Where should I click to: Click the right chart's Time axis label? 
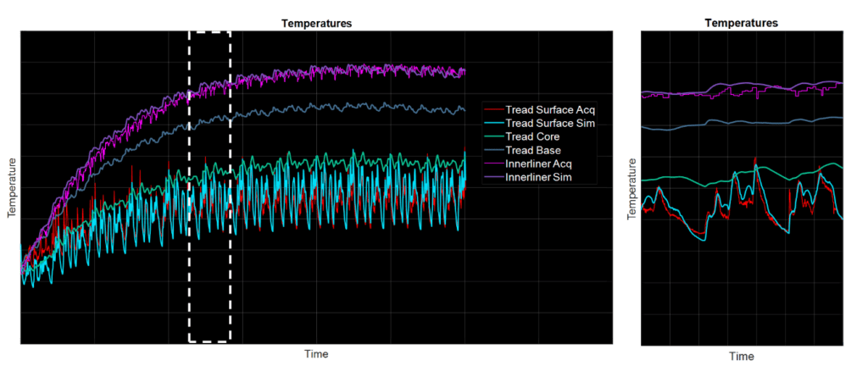coord(741,357)
